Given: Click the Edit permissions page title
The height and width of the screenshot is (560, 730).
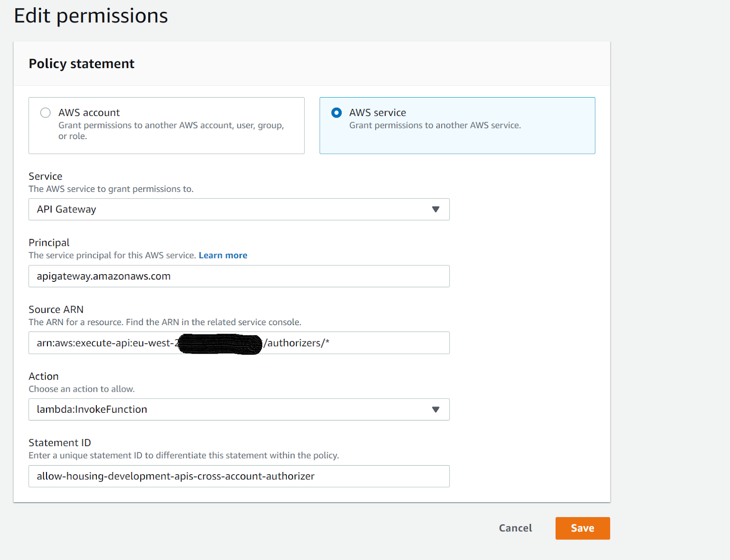Looking at the screenshot, I should pyautogui.click(x=91, y=16).
